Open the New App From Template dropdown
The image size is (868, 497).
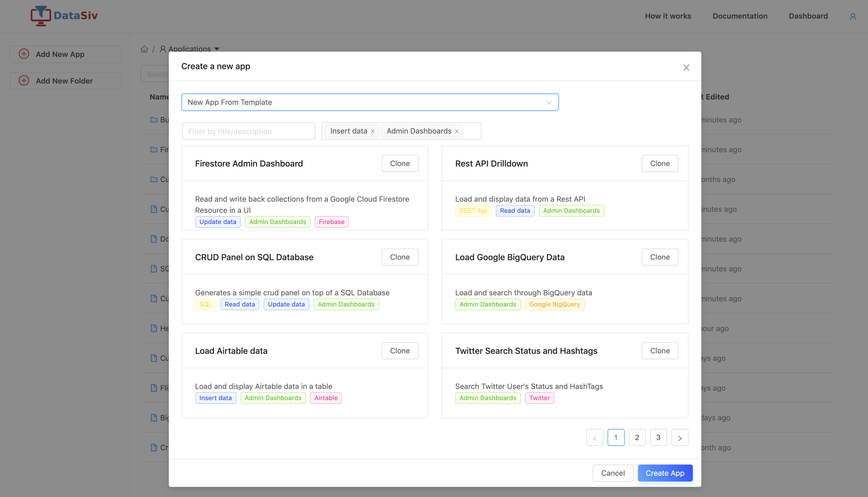pos(370,102)
